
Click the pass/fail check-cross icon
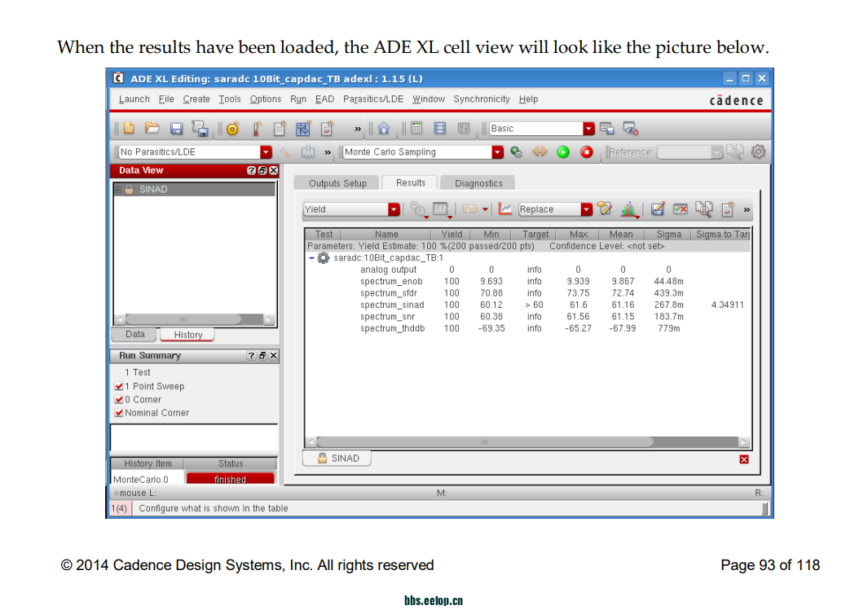[x=681, y=209]
